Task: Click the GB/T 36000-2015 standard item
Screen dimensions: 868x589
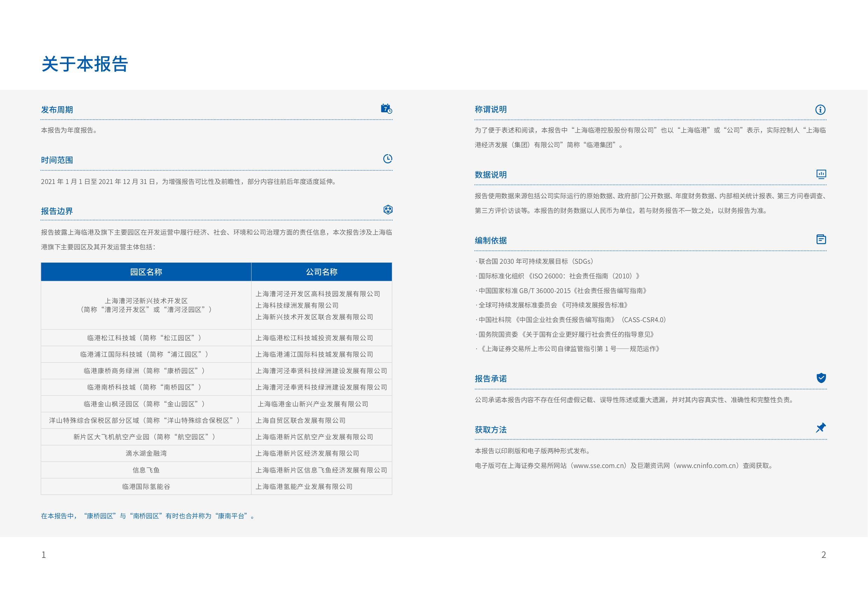Action: [562, 291]
